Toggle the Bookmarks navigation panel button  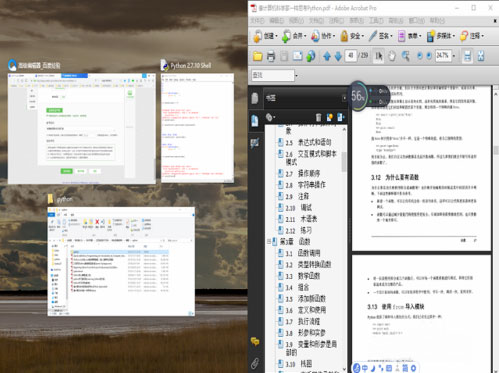point(255,121)
